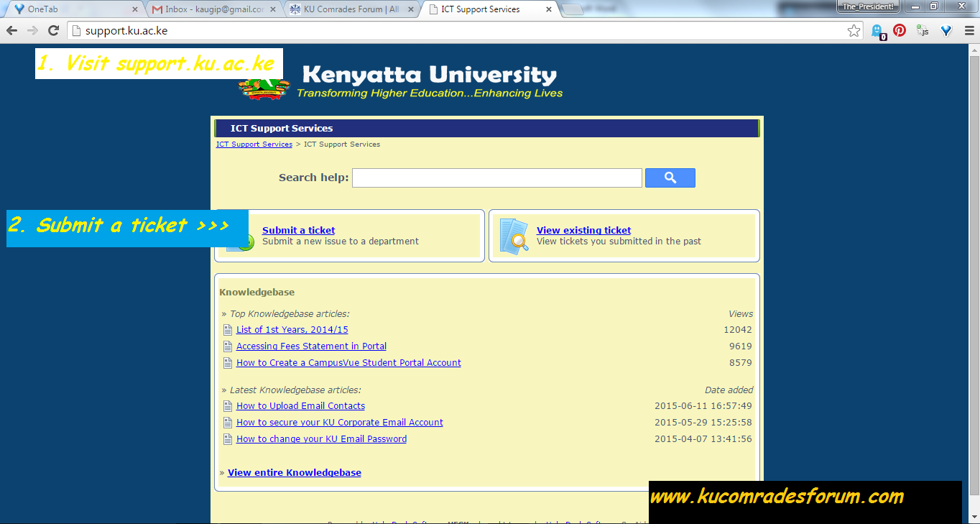Click the date 2015-05-29 15:25:58

click(703, 423)
